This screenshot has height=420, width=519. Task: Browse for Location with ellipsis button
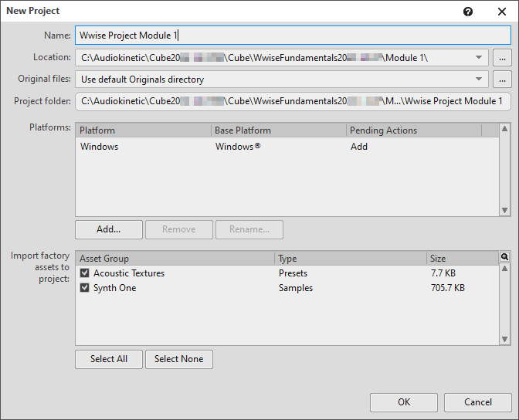[x=502, y=58]
